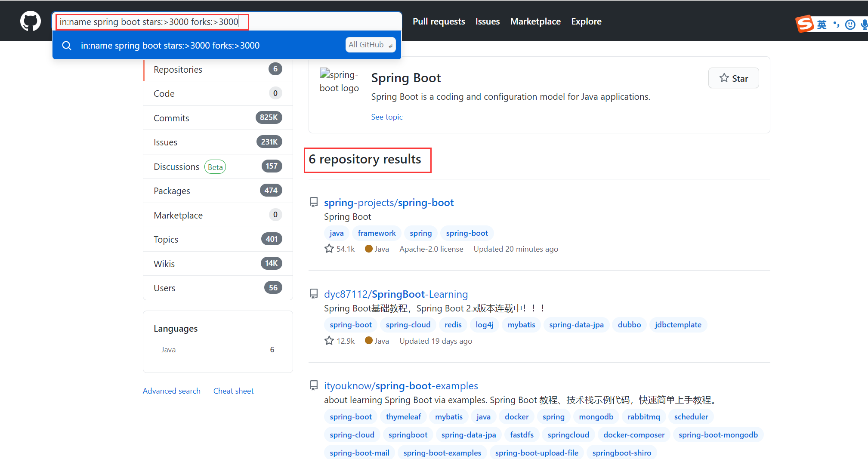The image size is (868, 459).
Task: Show Commits search results
Action: [x=218, y=118]
